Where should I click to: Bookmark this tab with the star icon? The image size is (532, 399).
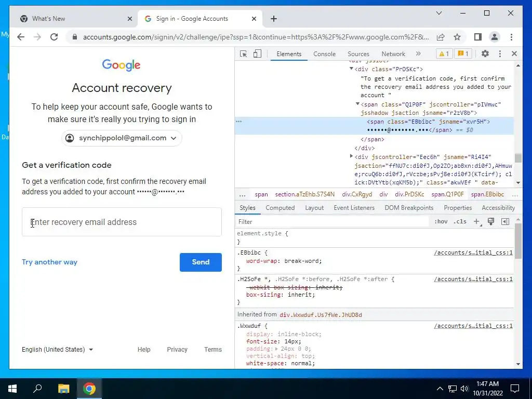tap(457, 37)
